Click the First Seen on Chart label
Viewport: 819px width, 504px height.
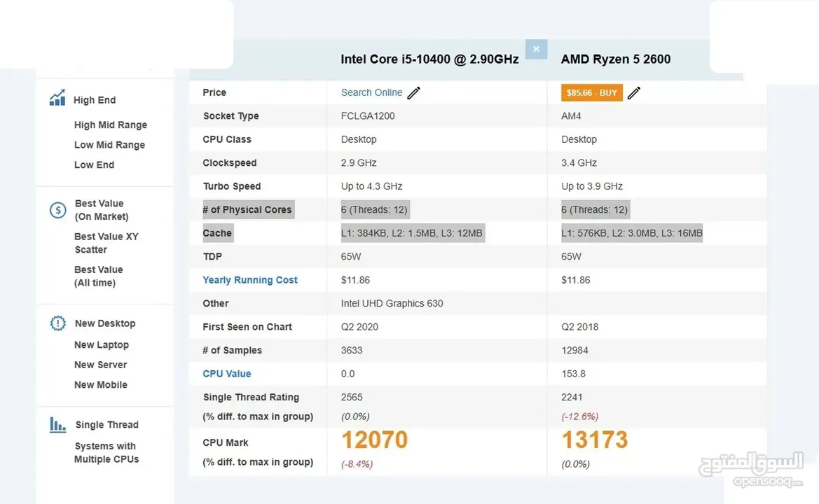(247, 327)
